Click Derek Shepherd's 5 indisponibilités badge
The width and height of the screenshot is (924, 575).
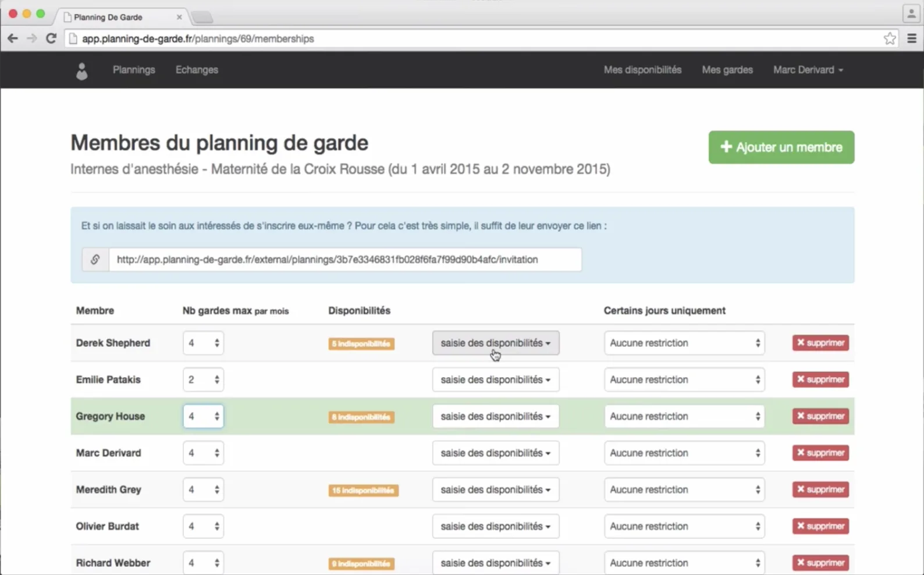point(361,344)
